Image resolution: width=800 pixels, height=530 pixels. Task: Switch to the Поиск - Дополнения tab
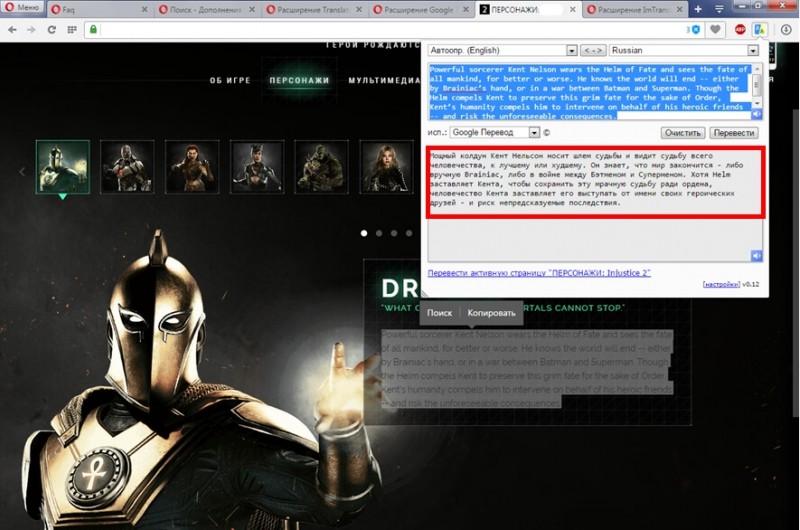[x=207, y=9]
